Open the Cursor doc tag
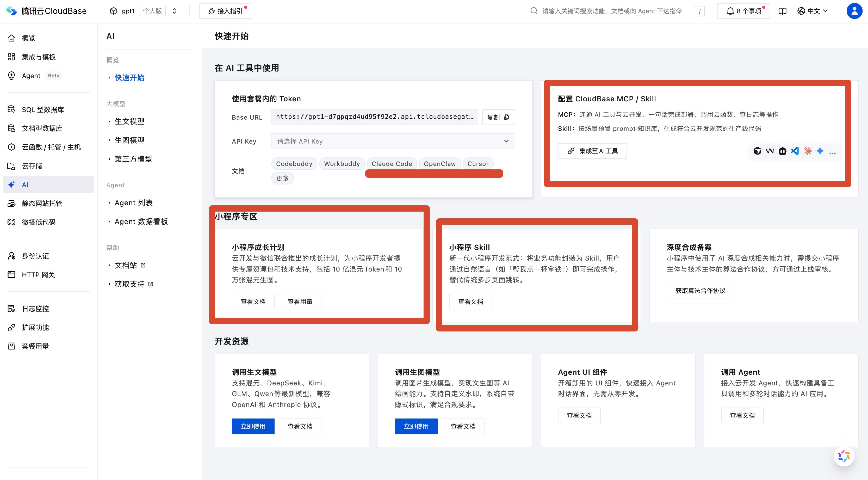 pyautogui.click(x=478, y=164)
